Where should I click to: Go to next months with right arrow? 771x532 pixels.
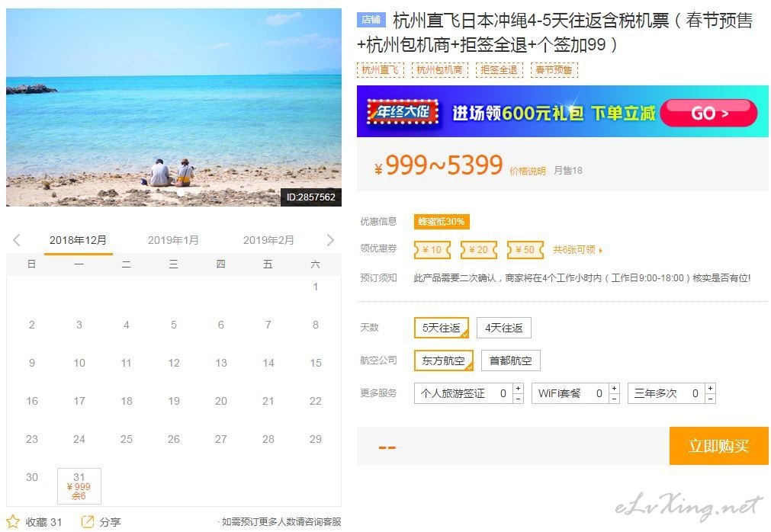[x=330, y=240]
